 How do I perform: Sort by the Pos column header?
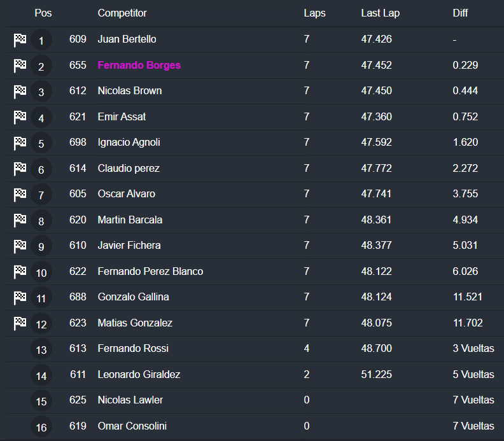pos(43,13)
